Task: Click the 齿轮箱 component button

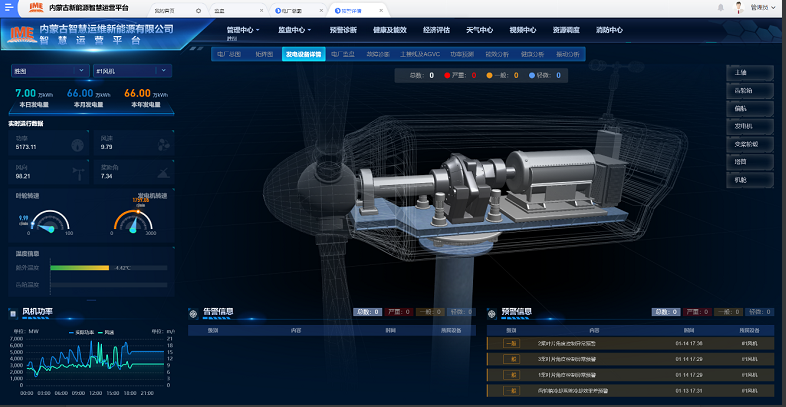Action: coord(741,90)
